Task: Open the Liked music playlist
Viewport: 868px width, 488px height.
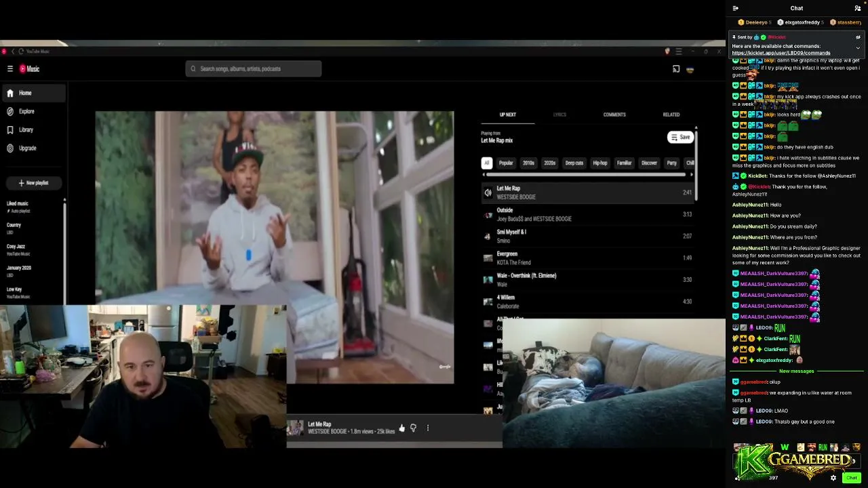Action: pos(33,207)
